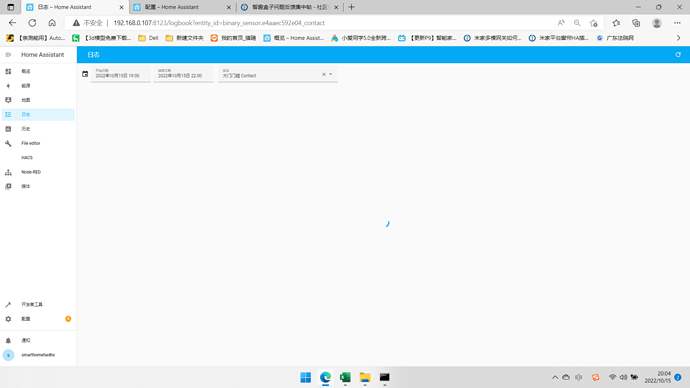The height and width of the screenshot is (388, 690).
Task: Open the Notifications bell in sidebar
Action: tap(38, 340)
